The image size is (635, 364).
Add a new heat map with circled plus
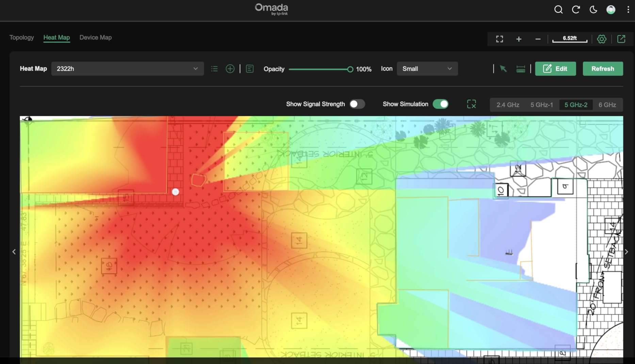[x=230, y=69]
